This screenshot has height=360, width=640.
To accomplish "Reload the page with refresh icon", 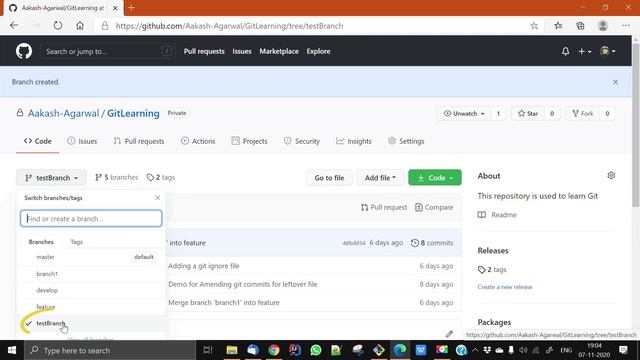I will 58,26.
